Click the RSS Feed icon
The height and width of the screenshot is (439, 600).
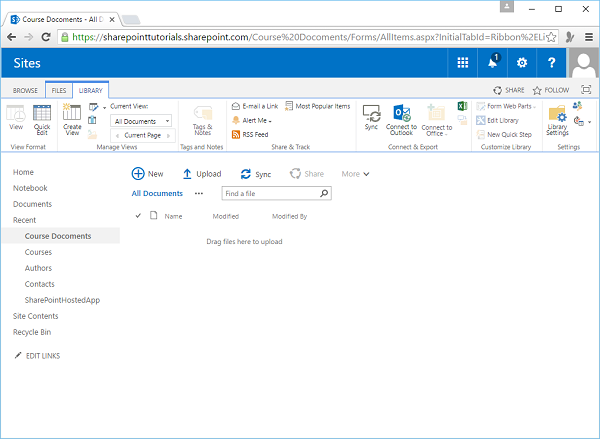click(236, 133)
